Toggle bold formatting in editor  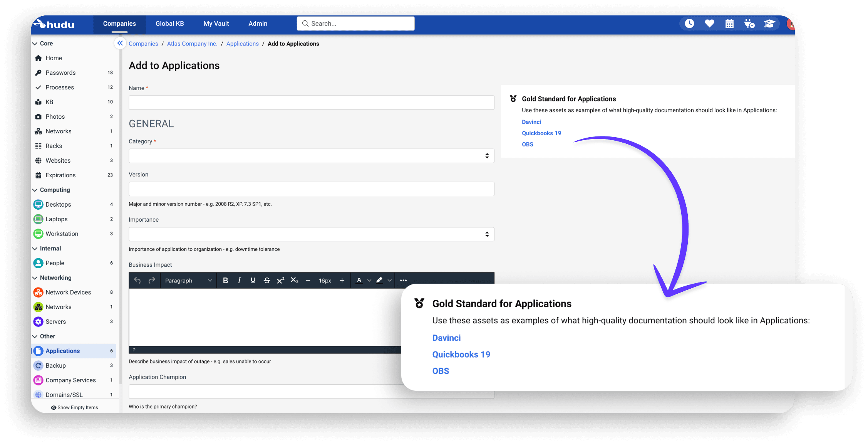[225, 281]
